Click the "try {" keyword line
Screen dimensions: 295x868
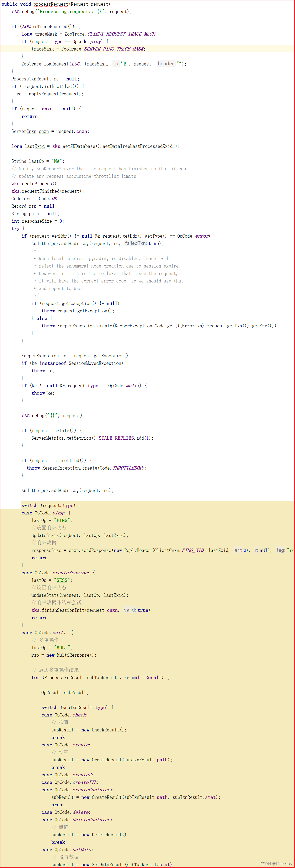pyautogui.click(x=18, y=228)
